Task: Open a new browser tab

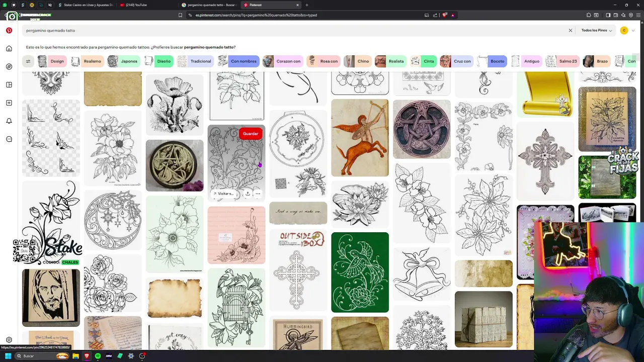Action: pyautogui.click(x=307, y=5)
